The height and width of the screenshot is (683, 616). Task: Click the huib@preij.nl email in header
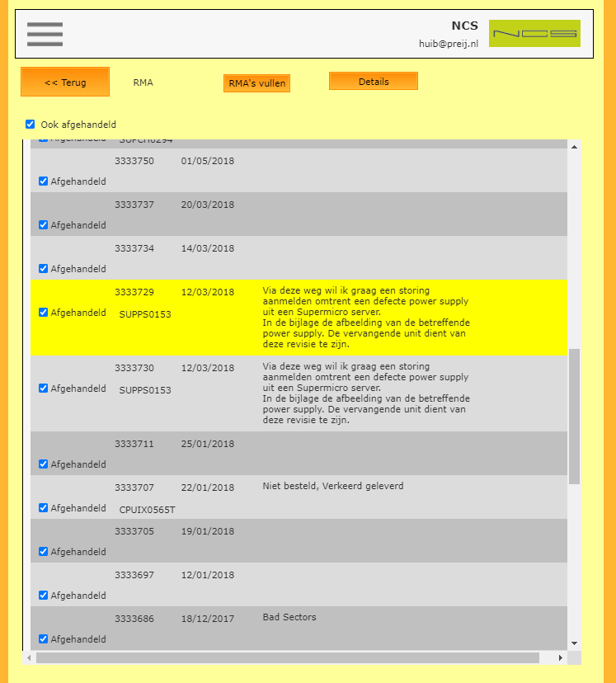pyautogui.click(x=449, y=44)
